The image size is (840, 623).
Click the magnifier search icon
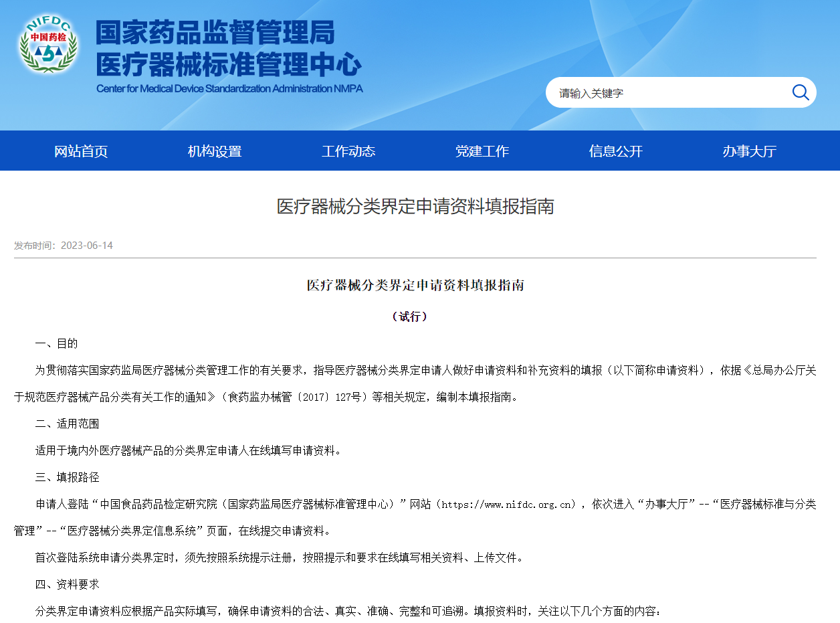800,92
